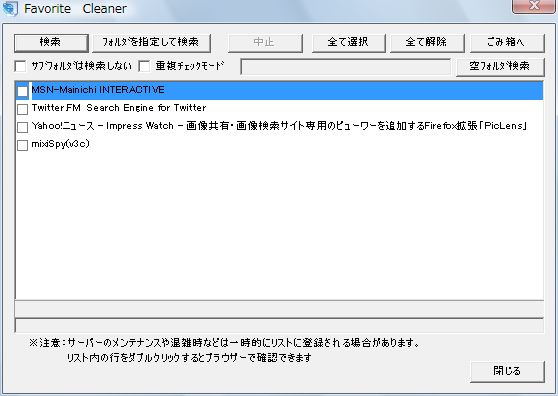The width and height of the screenshot is (558, 396).
Task: Click the 閉じる button
Action: [507, 371]
